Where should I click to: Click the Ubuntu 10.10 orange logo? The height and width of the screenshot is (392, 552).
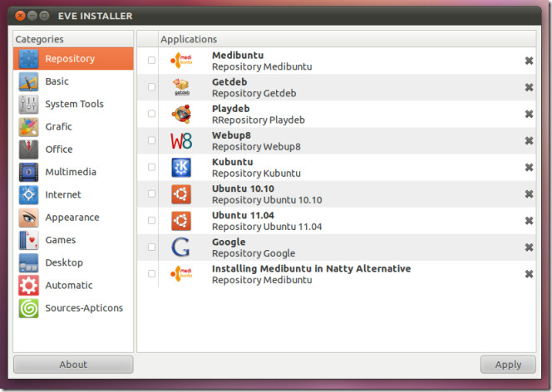[181, 194]
